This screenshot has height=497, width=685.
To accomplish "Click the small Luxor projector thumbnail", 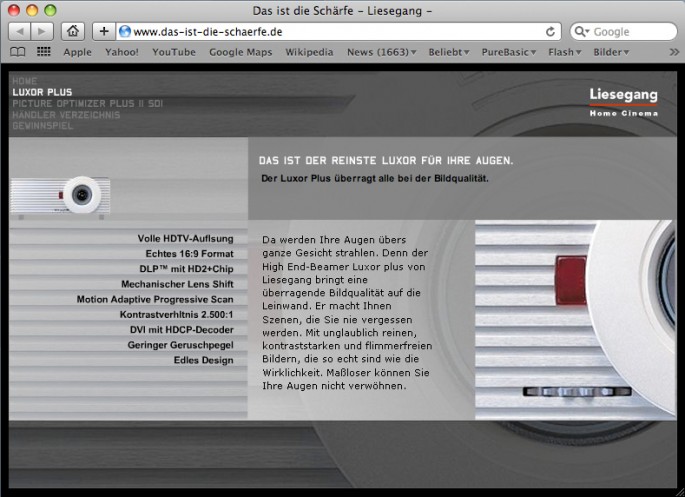I will pyautogui.click(x=60, y=195).
